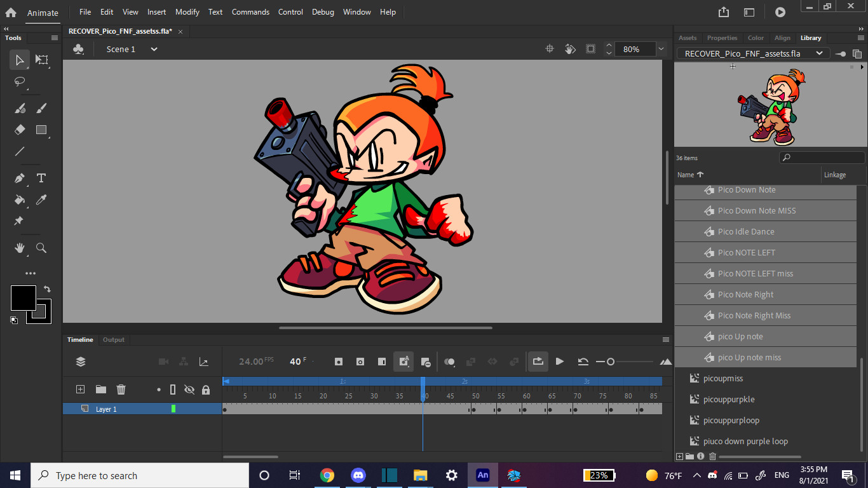Screen dimensions: 868x488
Task: Switch to the Properties panel tab
Action: tap(722, 38)
